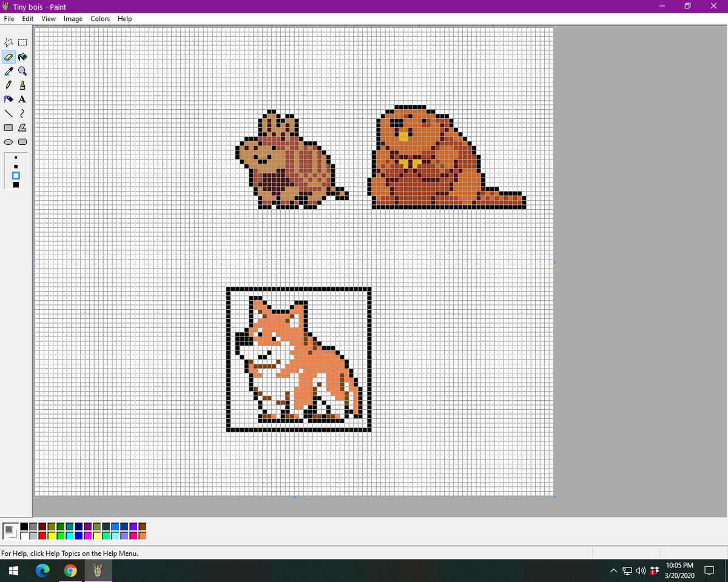Select the Free-Form Select tool

tap(8, 42)
